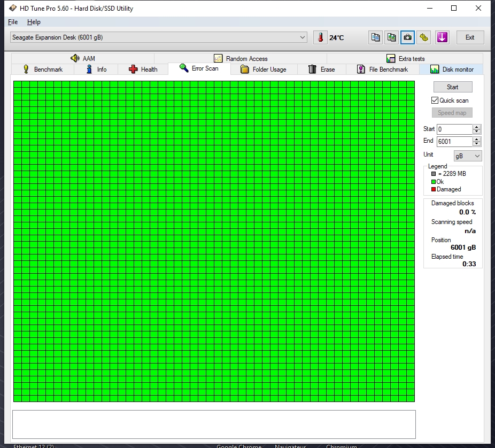Open the Folder Usage tab
Image resolution: width=495 pixels, height=448 pixels.
[263, 69]
